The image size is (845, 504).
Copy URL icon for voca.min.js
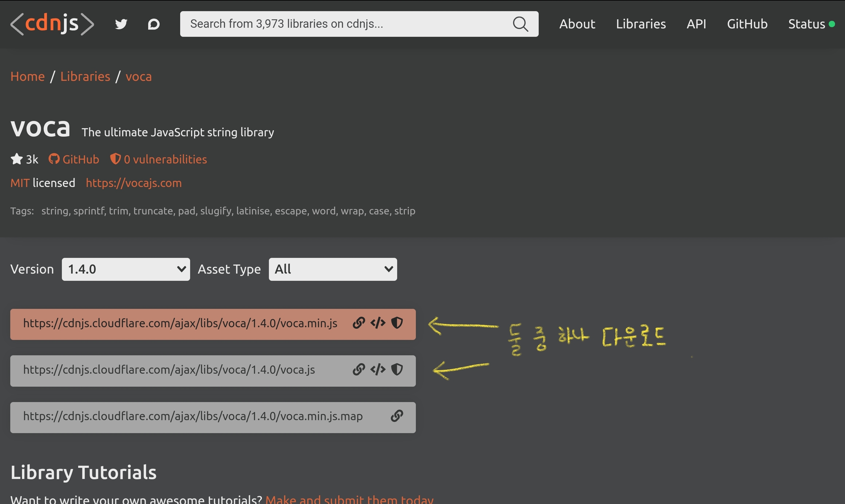pos(359,323)
